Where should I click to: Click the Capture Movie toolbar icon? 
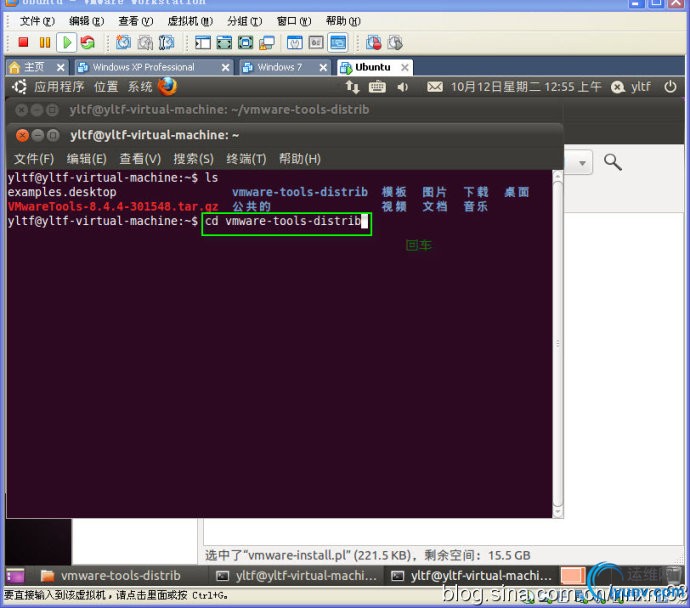point(395,43)
